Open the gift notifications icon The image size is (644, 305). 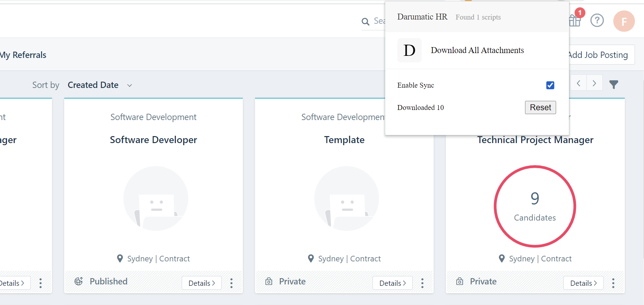[x=575, y=21]
